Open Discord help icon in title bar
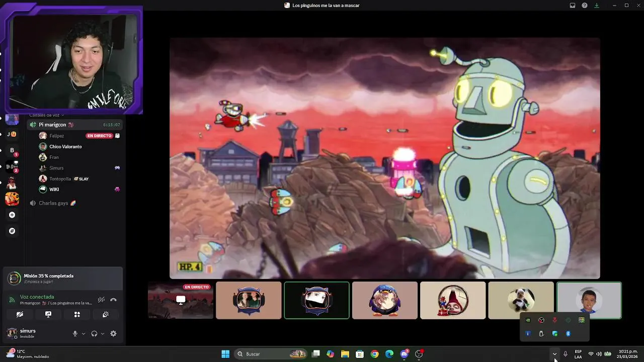 coord(585,6)
